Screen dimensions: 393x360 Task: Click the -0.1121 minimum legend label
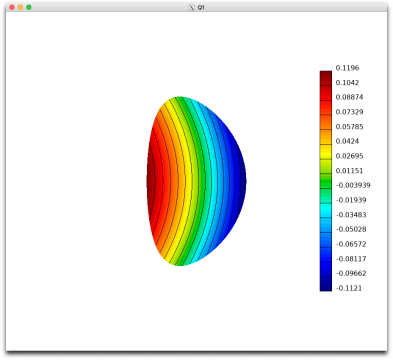coord(349,288)
